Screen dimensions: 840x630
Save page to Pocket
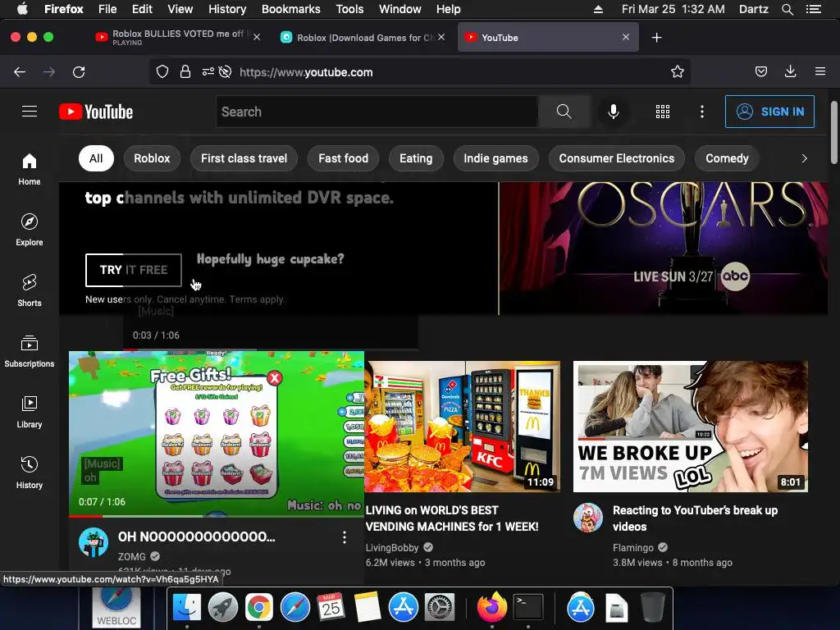[760, 72]
